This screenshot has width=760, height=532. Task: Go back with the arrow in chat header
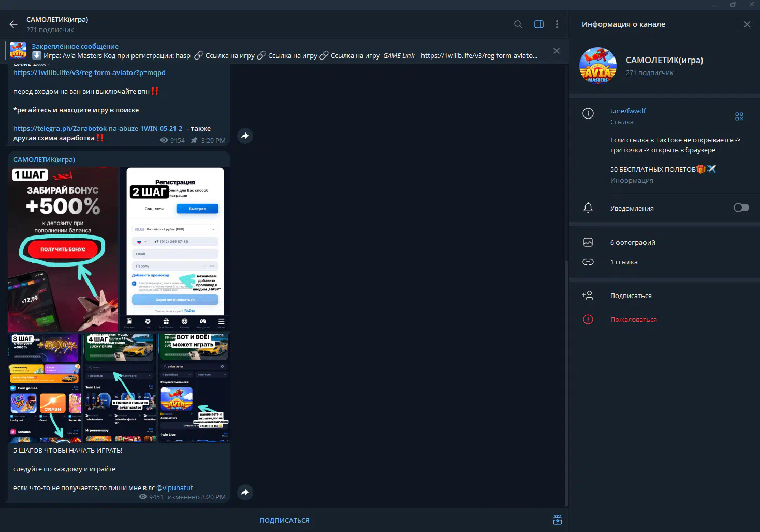pyautogui.click(x=13, y=24)
